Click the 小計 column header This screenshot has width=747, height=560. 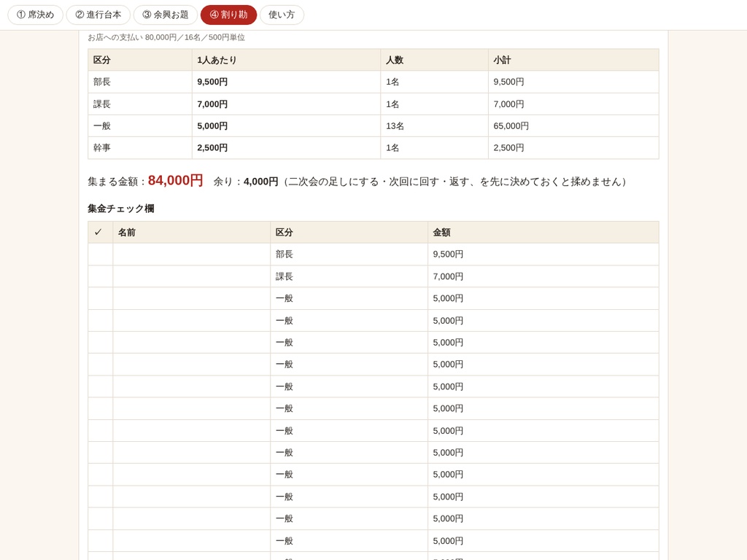point(573,60)
